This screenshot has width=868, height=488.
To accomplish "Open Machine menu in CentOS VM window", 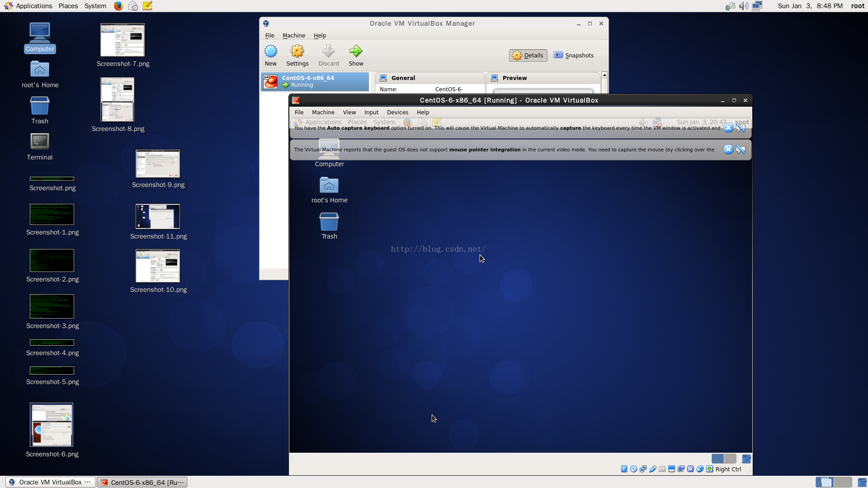I will click(323, 112).
